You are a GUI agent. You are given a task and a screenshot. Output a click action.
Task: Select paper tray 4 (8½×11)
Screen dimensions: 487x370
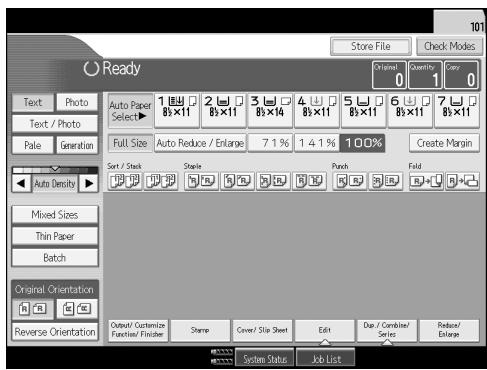(x=317, y=111)
